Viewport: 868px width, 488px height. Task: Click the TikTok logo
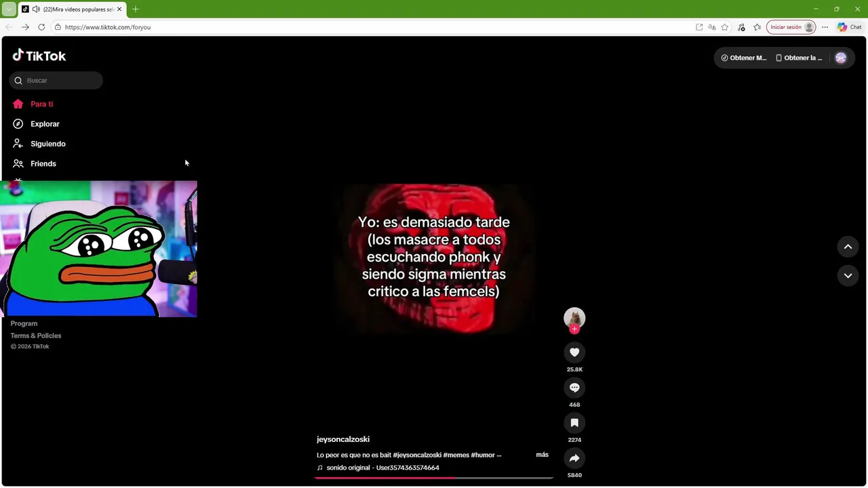pos(39,56)
